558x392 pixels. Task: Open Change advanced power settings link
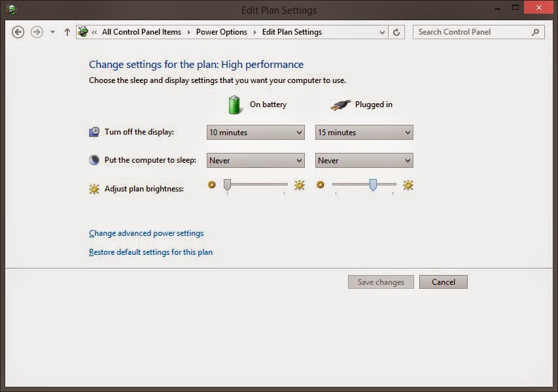(146, 233)
